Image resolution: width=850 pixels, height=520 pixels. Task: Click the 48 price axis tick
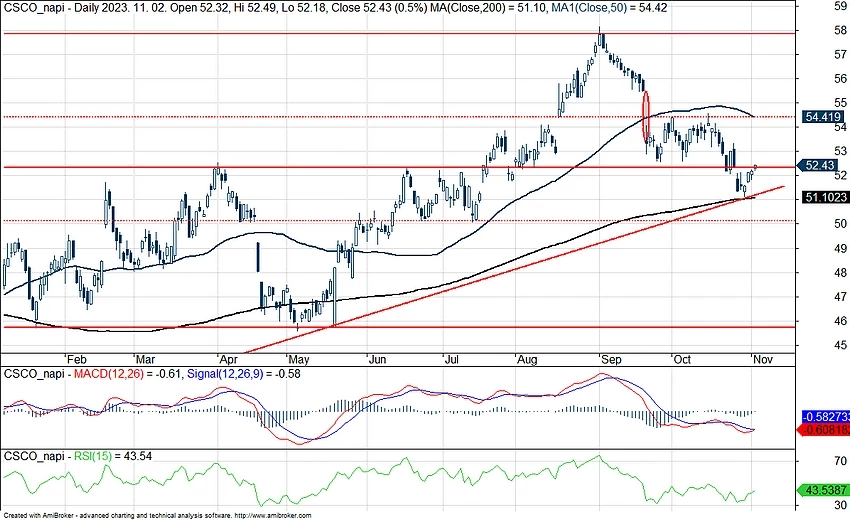click(x=841, y=273)
